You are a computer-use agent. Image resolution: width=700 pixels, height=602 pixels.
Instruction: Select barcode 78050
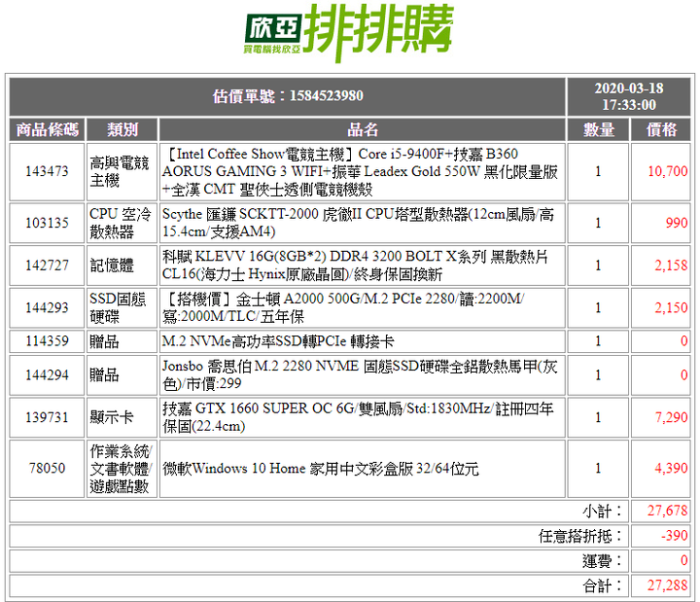point(47,469)
